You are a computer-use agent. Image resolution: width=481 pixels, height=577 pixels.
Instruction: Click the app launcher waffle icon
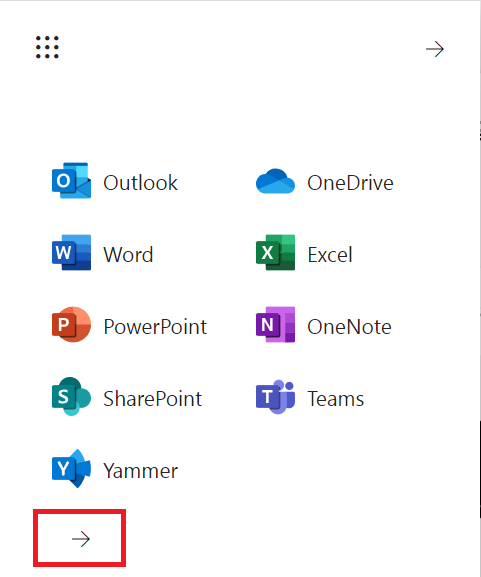click(x=47, y=47)
